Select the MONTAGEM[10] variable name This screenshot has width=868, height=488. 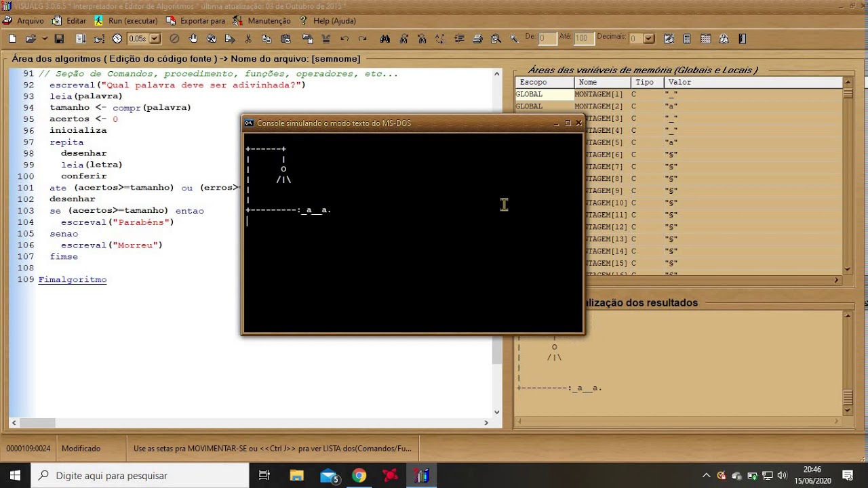point(600,203)
